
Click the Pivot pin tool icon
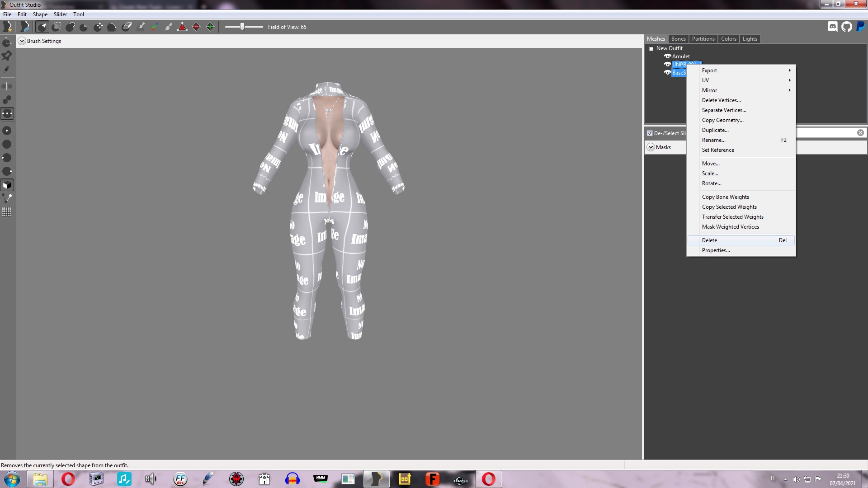pyautogui.click(x=7, y=56)
